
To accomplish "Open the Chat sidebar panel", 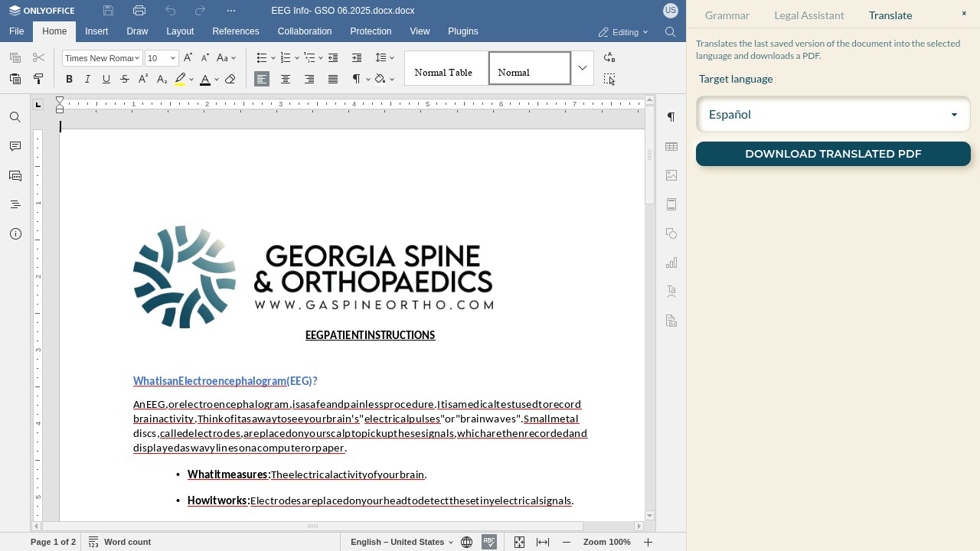I will coord(15,175).
